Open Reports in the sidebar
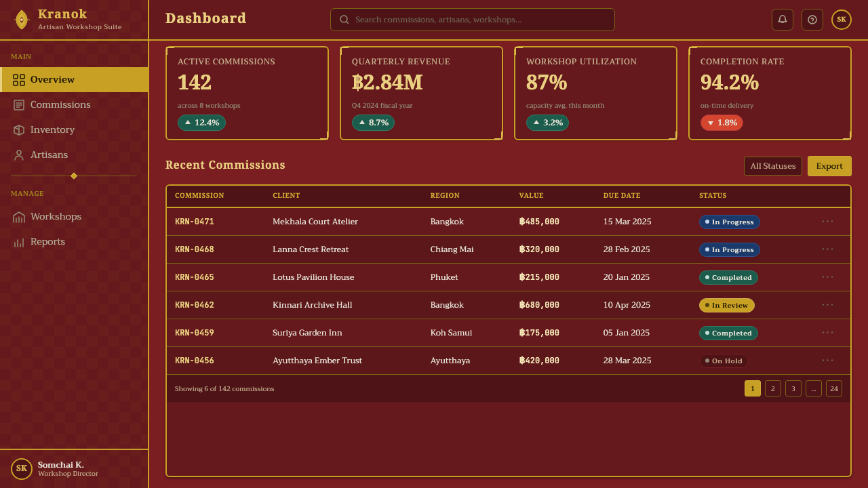 [74, 242]
